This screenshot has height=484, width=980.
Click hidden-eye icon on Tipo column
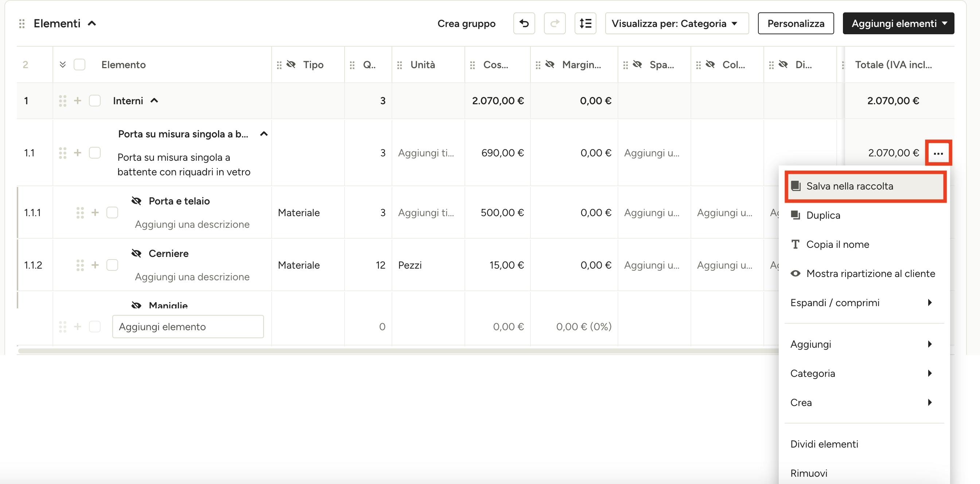click(291, 64)
